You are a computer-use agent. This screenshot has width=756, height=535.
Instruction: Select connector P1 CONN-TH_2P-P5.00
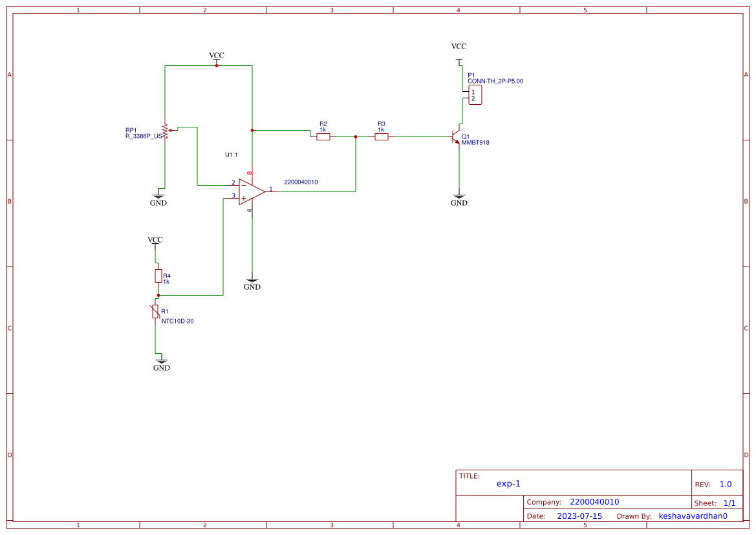coord(474,96)
